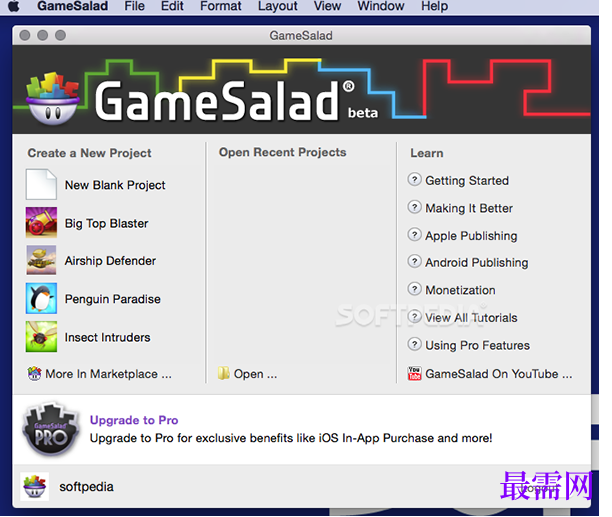Open the Airship Defender template thumbnail
This screenshot has width=612, height=517.
click(41, 260)
